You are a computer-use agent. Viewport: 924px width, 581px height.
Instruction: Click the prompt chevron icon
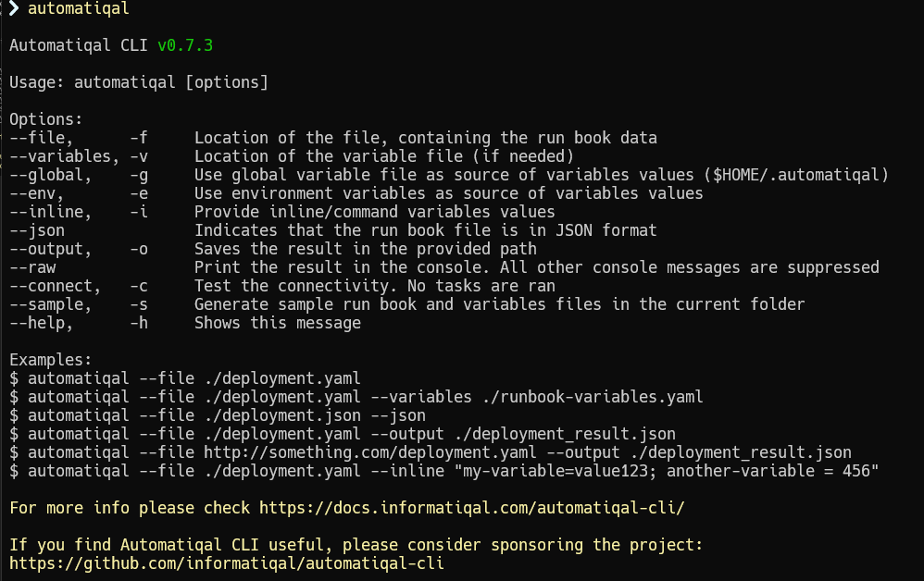[x=14, y=9]
